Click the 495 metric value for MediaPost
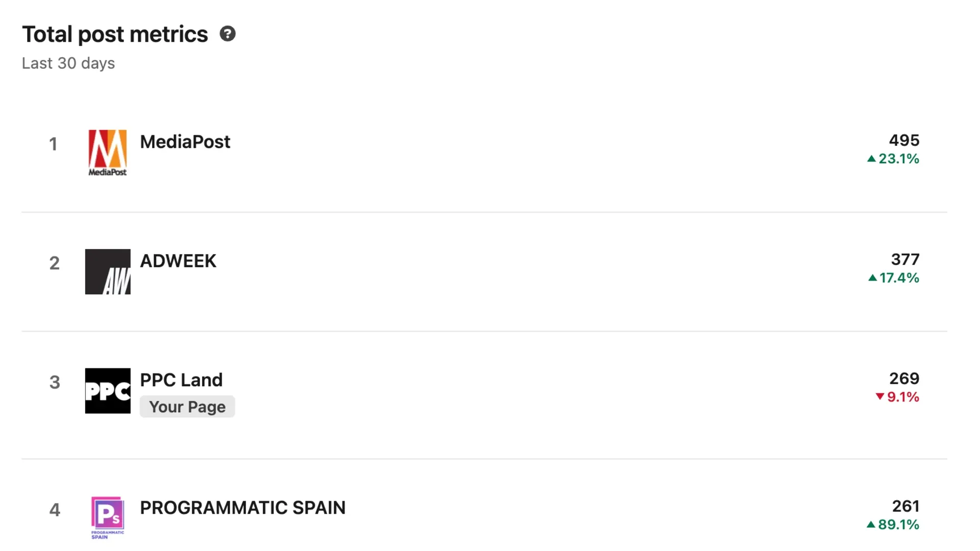The height and width of the screenshot is (551, 980). pyautogui.click(x=904, y=140)
